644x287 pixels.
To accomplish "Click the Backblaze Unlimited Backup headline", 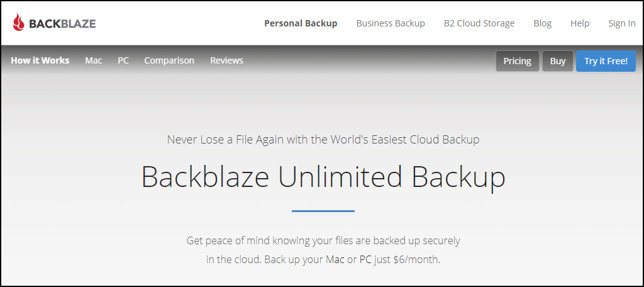I will [323, 177].
